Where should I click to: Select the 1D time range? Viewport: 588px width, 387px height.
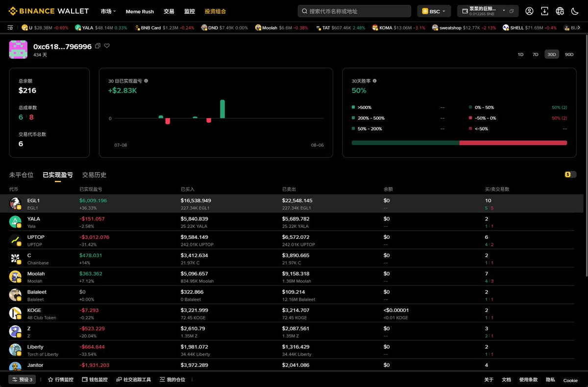point(520,54)
